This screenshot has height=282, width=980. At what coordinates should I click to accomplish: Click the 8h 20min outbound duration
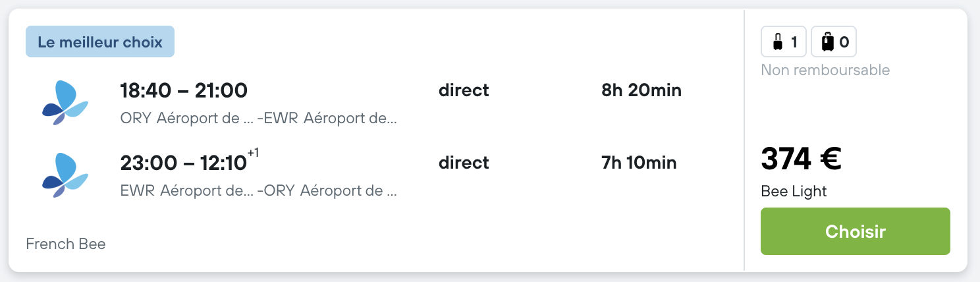coord(641,90)
